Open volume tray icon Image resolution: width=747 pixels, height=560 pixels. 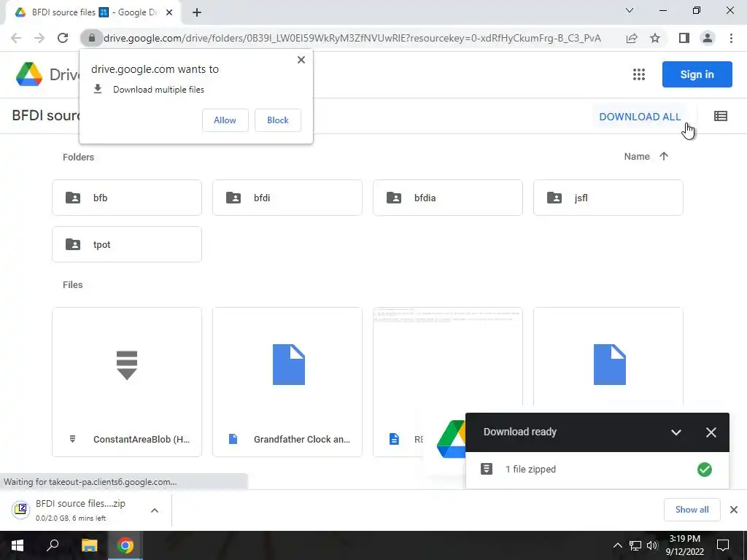coord(652,545)
